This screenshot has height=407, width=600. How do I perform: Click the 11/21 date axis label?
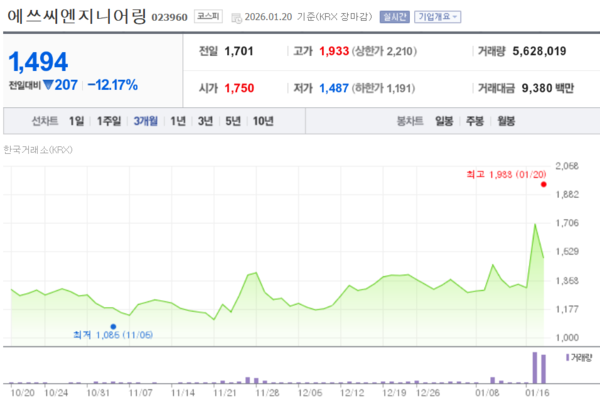tap(225, 393)
